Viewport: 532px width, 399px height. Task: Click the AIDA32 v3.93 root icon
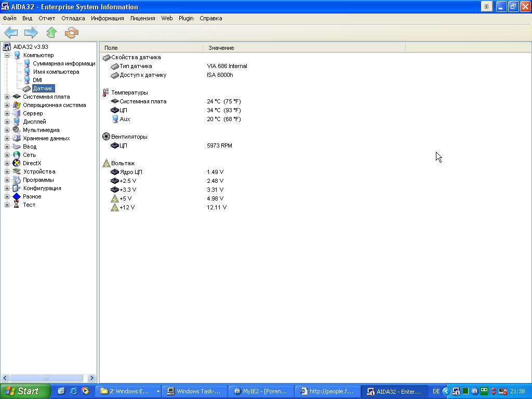pos(7,47)
